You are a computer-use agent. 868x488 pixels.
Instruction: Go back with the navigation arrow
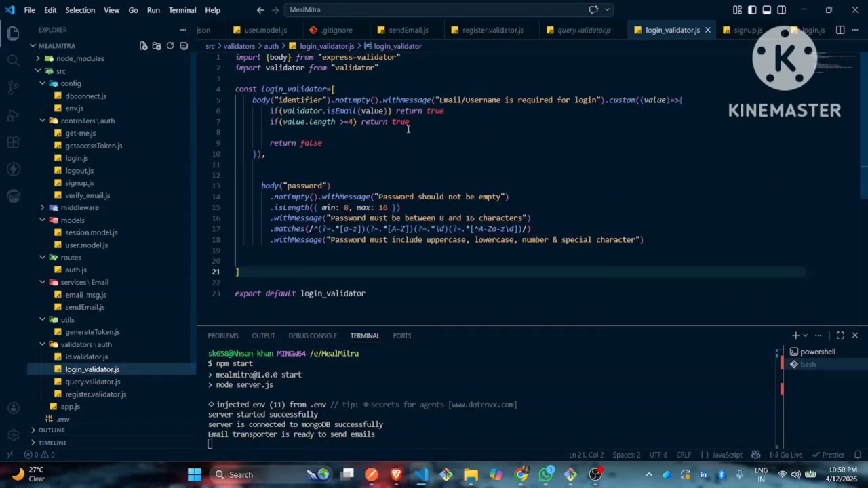[x=260, y=10]
